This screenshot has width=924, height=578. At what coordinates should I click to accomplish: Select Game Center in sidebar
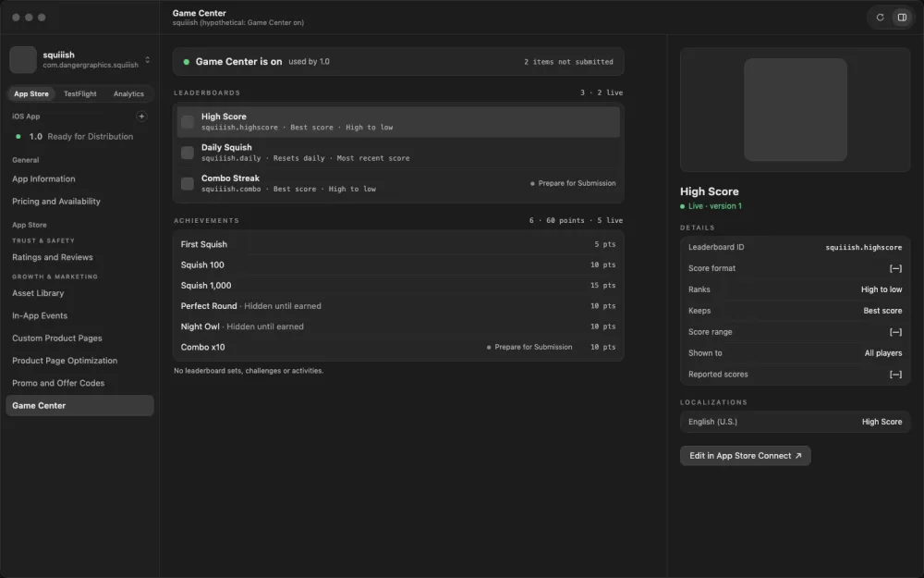pos(79,406)
